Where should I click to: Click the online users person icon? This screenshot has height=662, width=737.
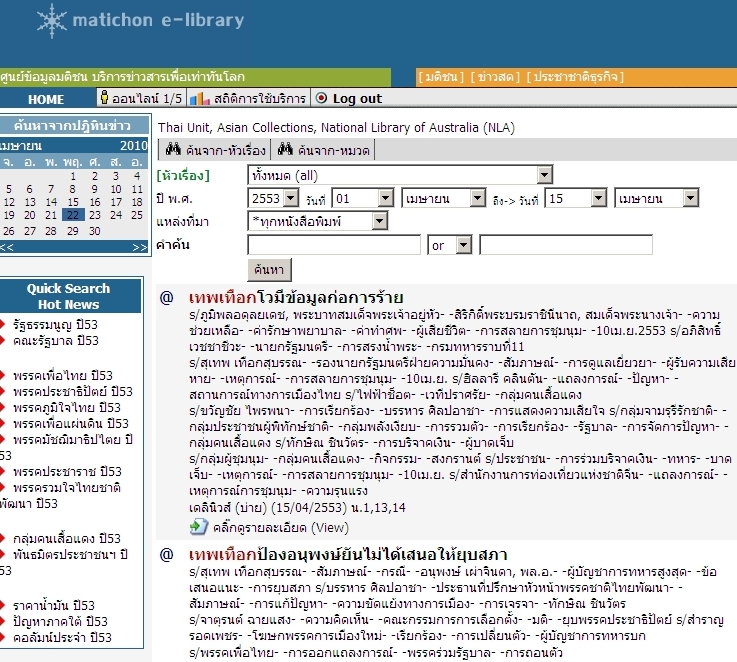tap(104, 99)
